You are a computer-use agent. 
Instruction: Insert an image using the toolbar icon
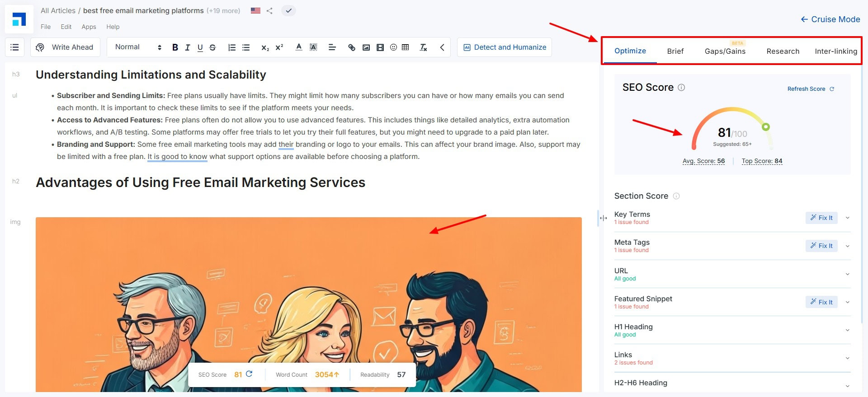point(366,47)
